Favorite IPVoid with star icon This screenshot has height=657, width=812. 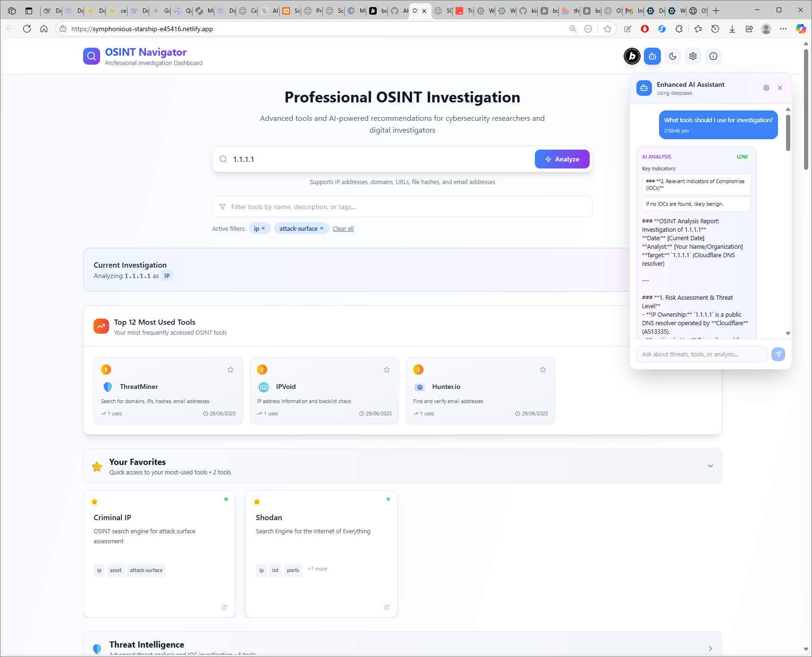tap(387, 370)
